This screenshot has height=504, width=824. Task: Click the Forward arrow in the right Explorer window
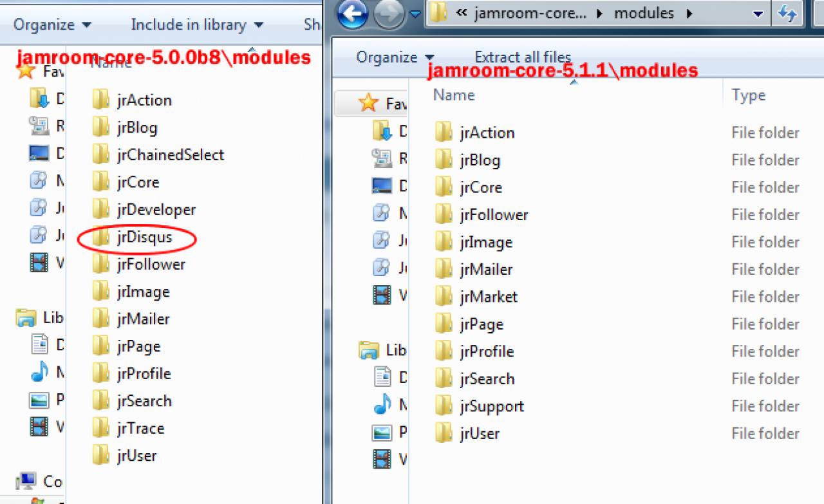pyautogui.click(x=388, y=14)
